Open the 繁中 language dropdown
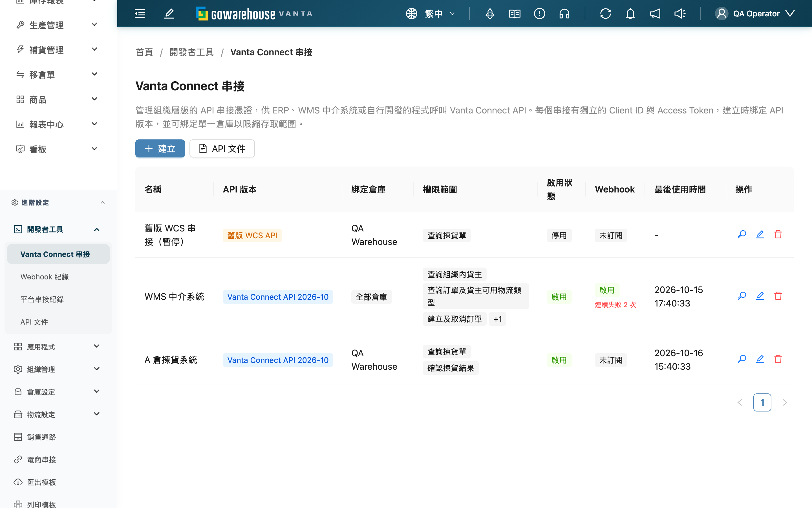 (x=431, y=14)
